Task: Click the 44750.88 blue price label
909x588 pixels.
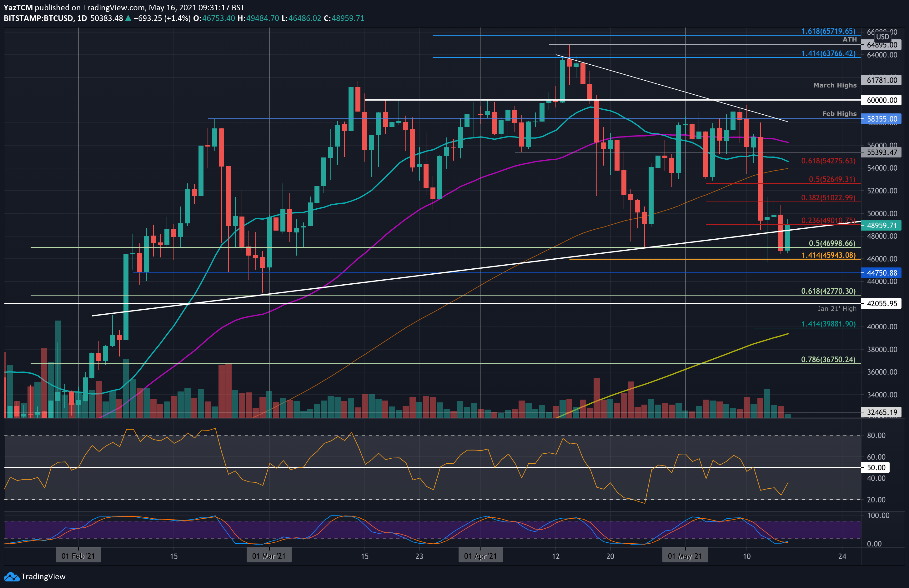Action: click(x=881, y=273)
